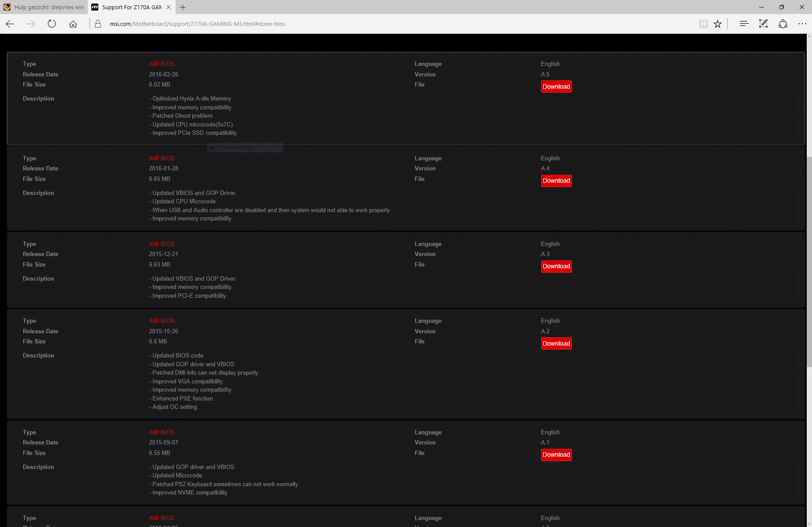The image size is (812, 527).
Task: Open the browser home page
Action: pyautogui.click(x=73, y=24)
